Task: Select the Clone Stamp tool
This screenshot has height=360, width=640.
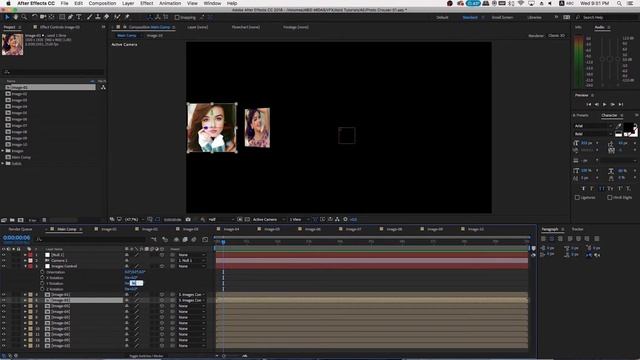Action: (98, 17)
